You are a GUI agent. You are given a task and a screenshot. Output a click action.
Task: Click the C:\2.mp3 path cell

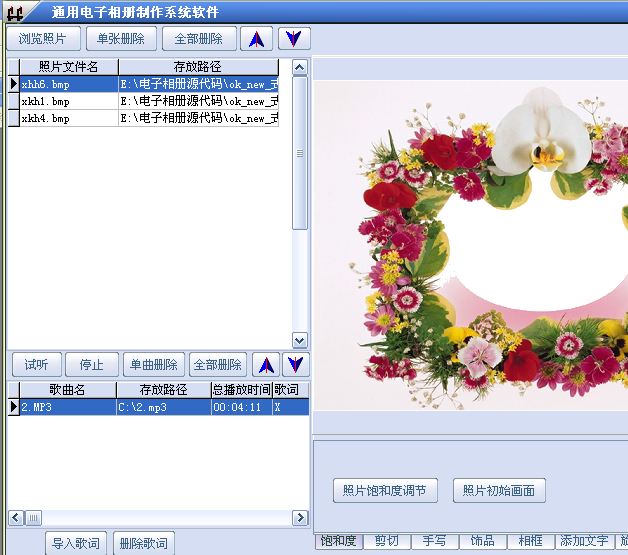[164, 407]
